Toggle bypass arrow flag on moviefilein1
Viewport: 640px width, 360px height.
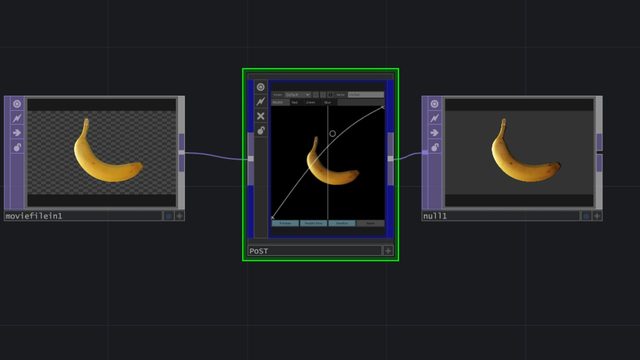17,133
